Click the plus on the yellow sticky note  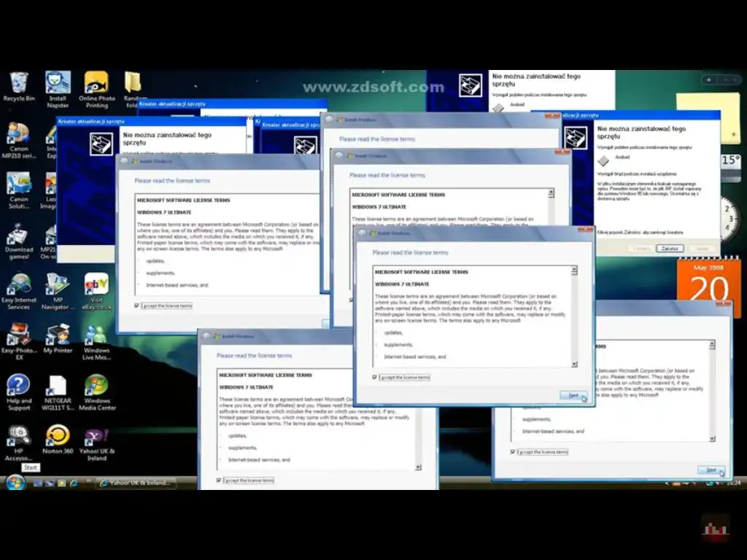click(x=734, y=134)
